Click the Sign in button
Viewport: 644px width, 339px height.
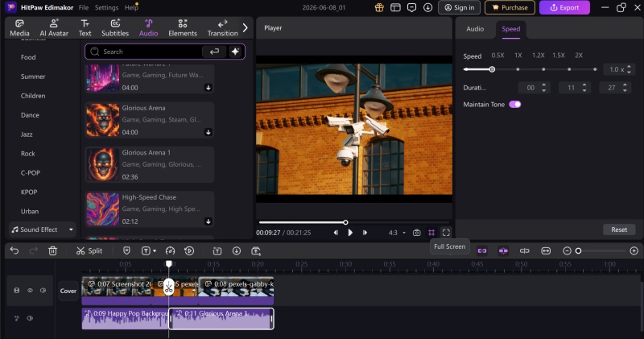459,7
